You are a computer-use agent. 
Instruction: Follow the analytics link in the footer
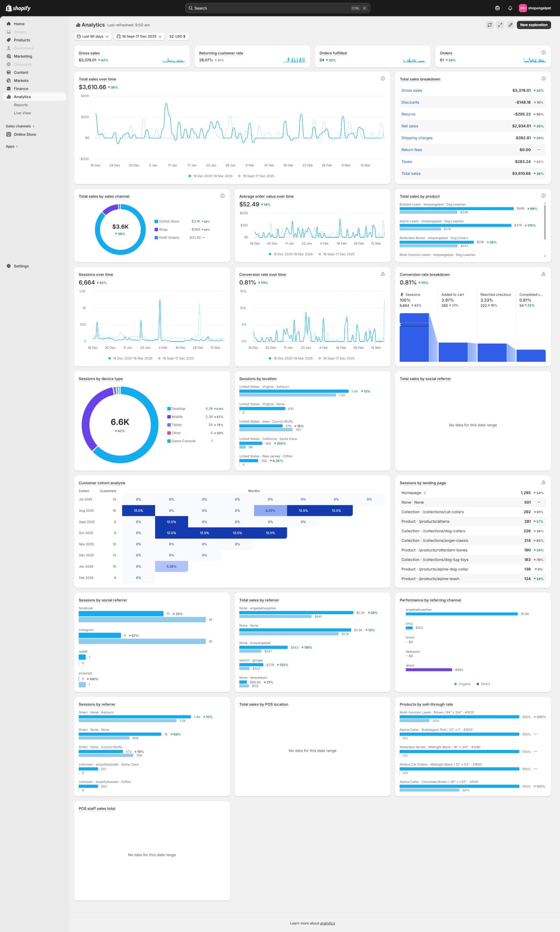coord(327,923)
